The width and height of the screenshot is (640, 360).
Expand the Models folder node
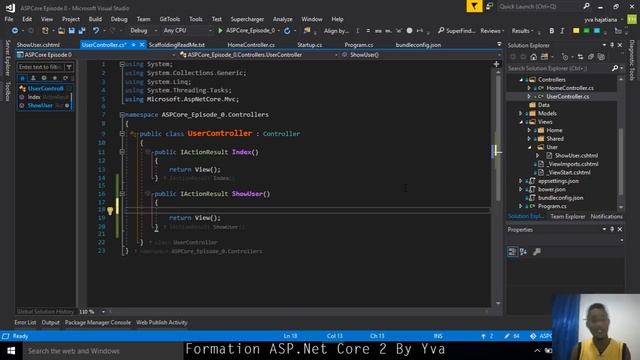(520, 113)
